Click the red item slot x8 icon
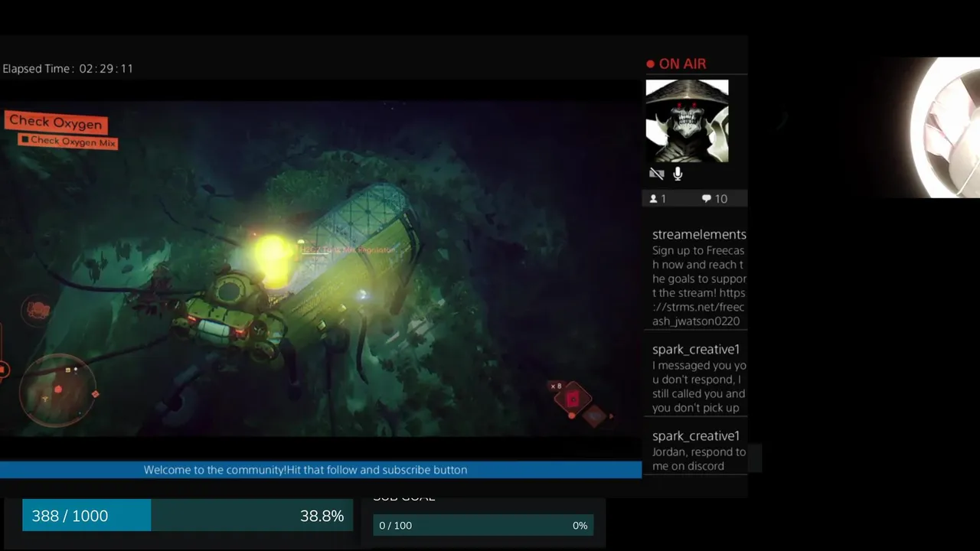Image resolution: width=980 pixels, height=551 pixels. (573, 399)
